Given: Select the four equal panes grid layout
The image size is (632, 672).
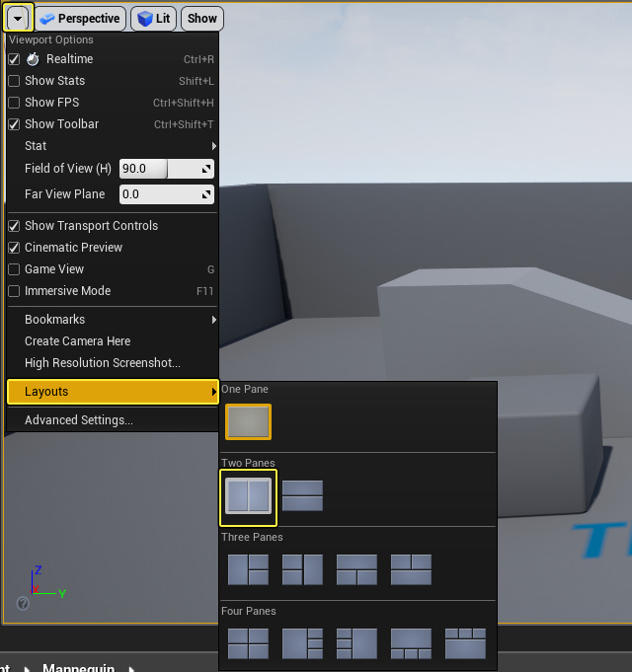Looking at the screenshot, I should (x=248, y=643).
